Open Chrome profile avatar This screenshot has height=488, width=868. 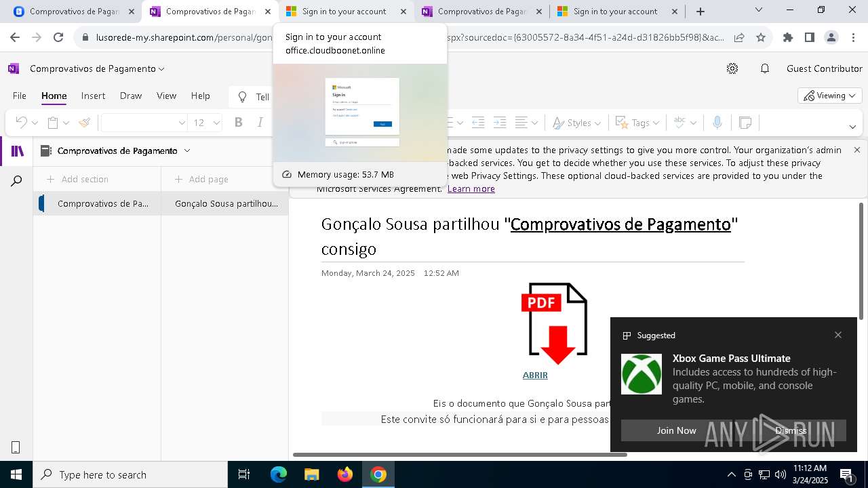[831, 38]
